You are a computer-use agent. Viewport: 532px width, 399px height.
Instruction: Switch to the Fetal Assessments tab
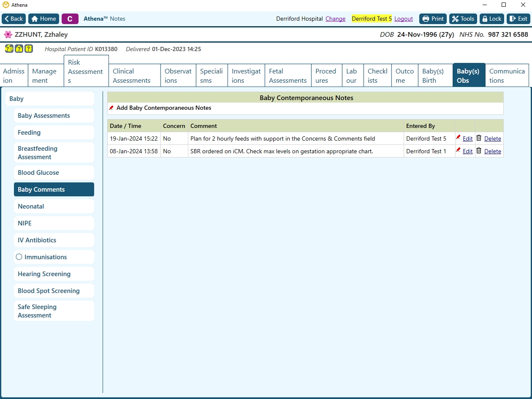(288, 76)
